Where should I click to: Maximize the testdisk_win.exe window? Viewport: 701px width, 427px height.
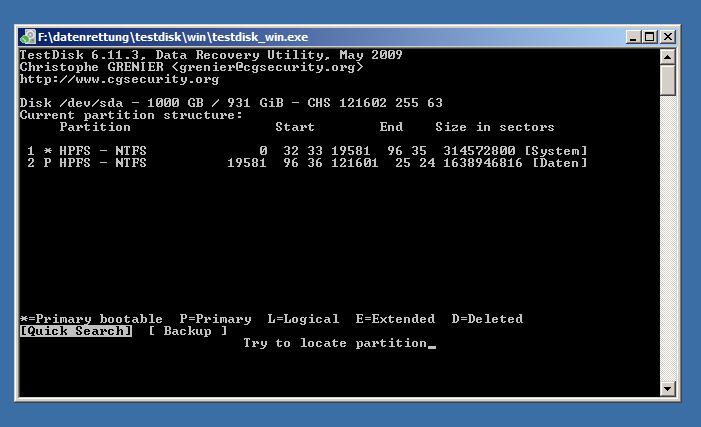650,37
